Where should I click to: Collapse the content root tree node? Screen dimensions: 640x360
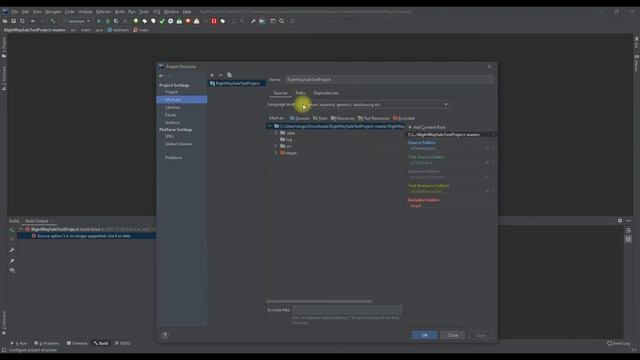click(x=270, y=127)
